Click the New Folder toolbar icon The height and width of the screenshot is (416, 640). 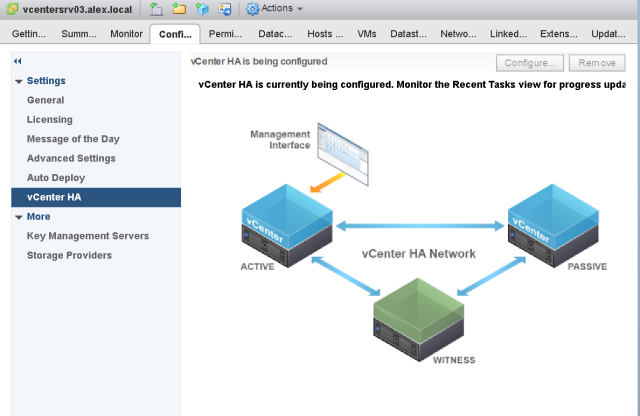pos(179,9)
